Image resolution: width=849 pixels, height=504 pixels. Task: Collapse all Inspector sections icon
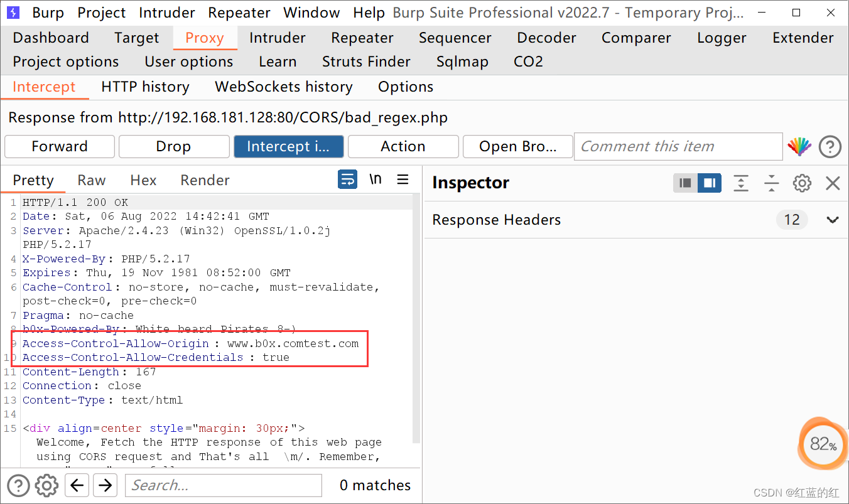[x=771, y=183]
